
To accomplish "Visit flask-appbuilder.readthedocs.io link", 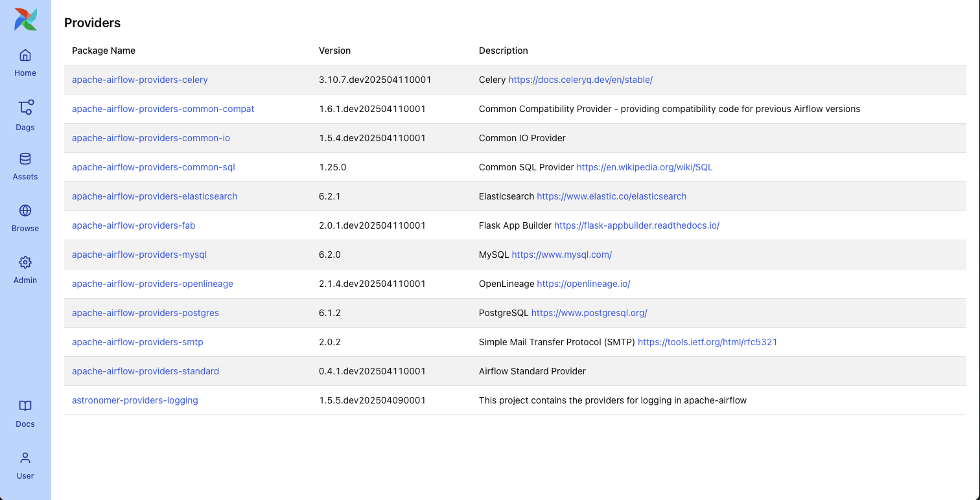I will [x=636, y=225].
